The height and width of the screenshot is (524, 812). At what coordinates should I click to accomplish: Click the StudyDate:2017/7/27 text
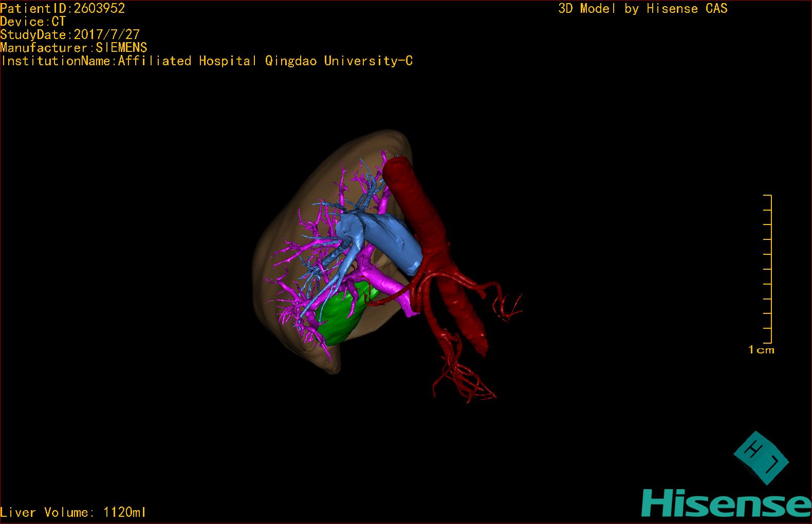point(70,35)
